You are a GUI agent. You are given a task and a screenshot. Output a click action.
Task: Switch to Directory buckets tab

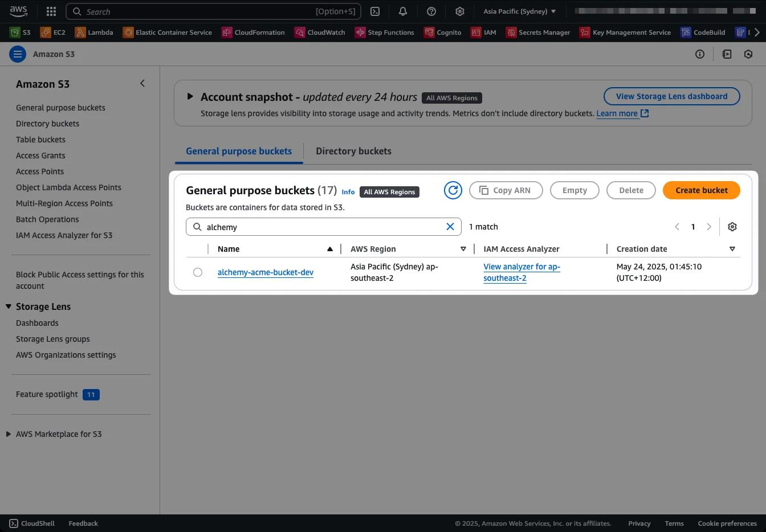[353, 151]
